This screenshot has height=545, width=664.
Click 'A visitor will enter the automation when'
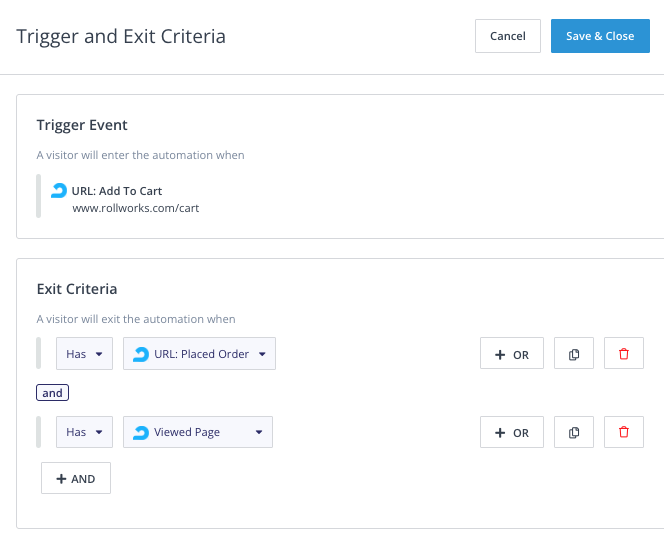[x=140, y=155]
